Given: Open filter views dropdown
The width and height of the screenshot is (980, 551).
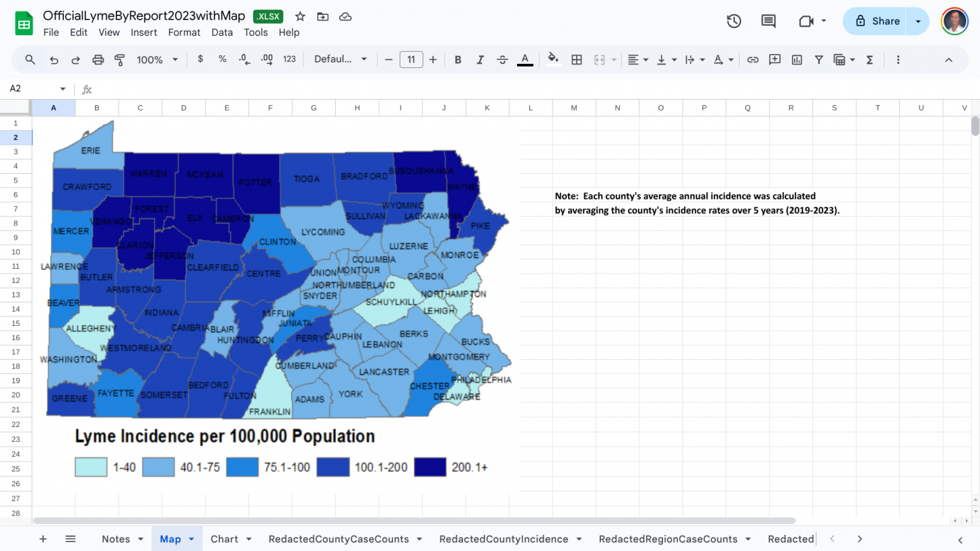Looking at the screenshot, I should (x=844, y=59).
